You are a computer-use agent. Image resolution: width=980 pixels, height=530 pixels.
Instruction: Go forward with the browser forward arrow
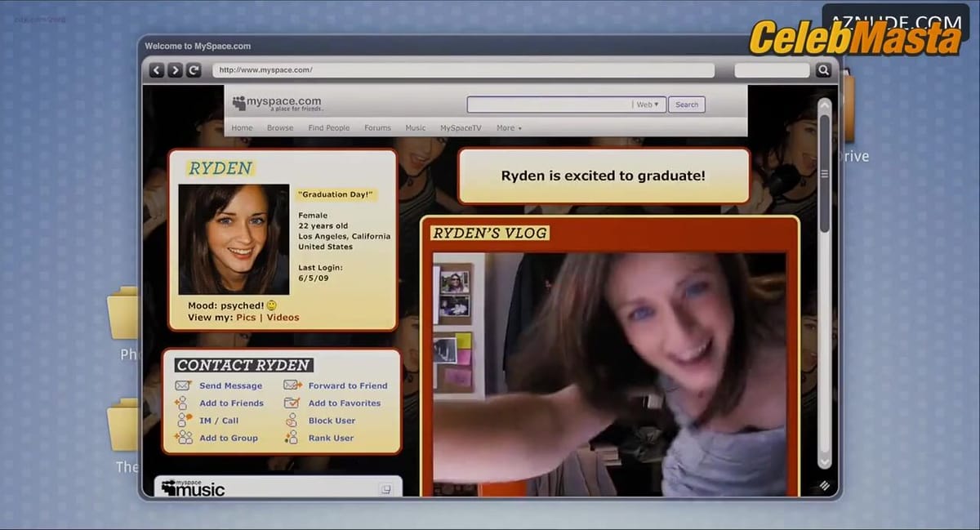pos(175,70)
